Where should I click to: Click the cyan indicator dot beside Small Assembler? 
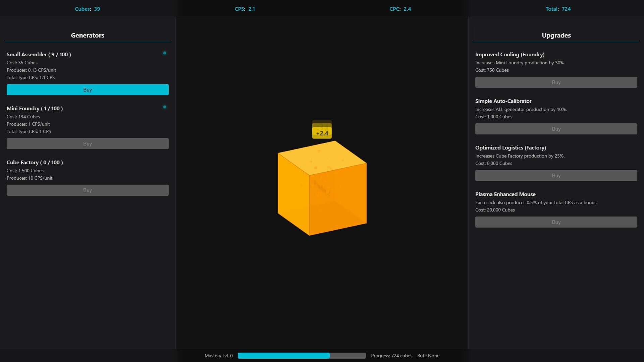[165, 53]
